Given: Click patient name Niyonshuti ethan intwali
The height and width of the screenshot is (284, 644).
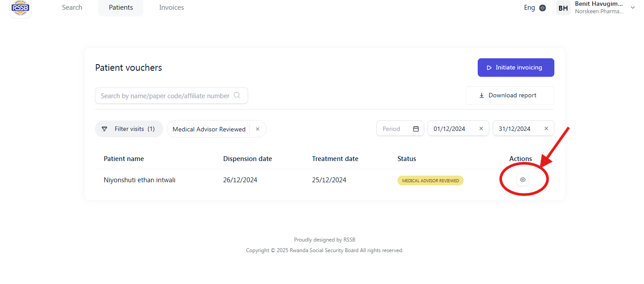Looking at the screenshot, I should (140, 180).
